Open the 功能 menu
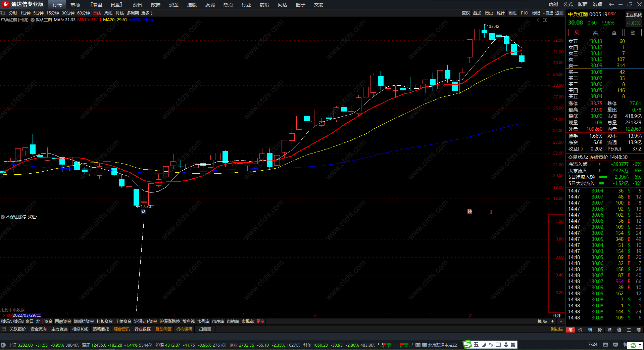644x350 pixels. click(553, 4)
